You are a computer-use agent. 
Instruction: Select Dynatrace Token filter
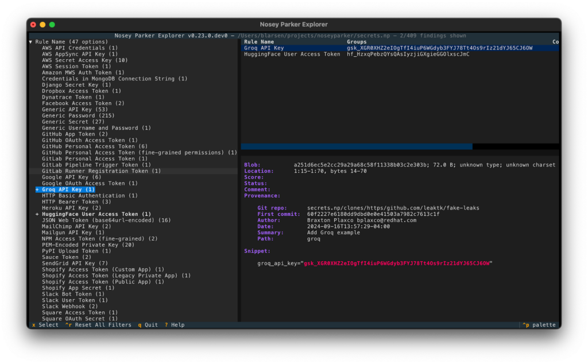coord(73,97)
